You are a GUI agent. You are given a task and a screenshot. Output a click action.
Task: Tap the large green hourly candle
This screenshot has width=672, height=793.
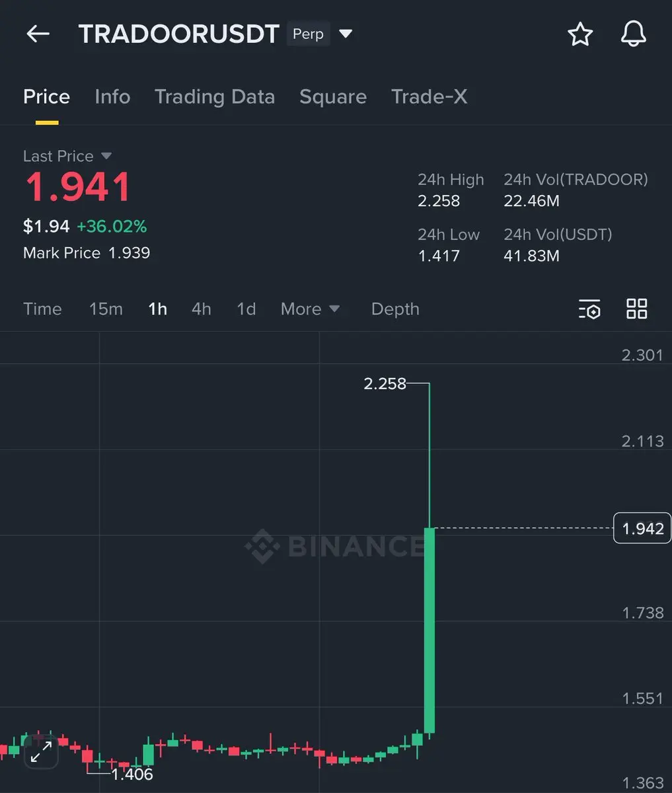[x=429, y=630]
